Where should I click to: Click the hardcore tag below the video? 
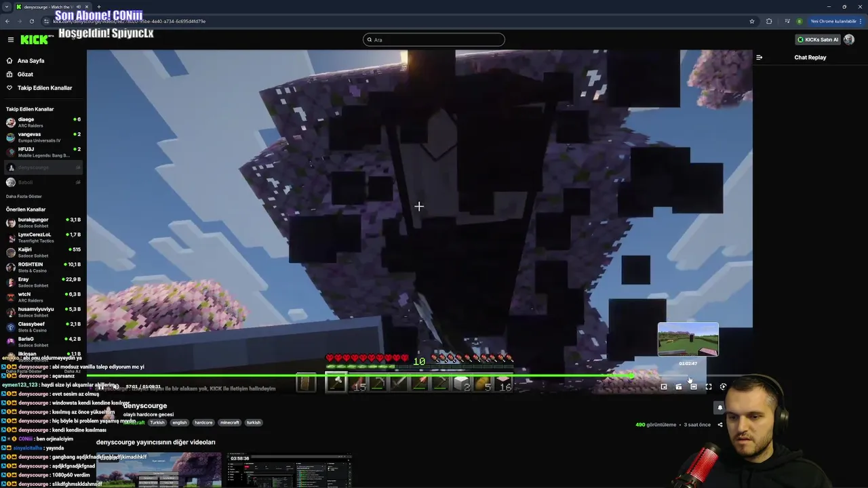click(203, 422)
